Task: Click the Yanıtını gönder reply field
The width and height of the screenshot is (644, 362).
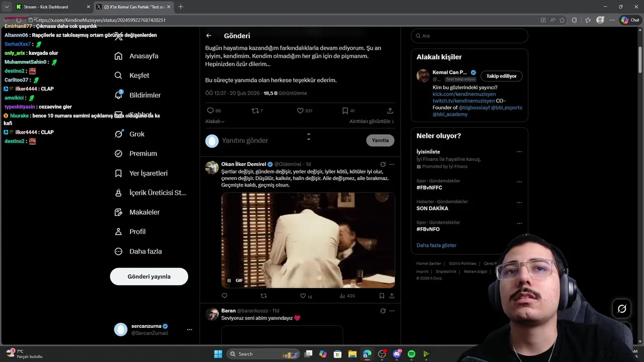Action: pyautogui.click(x=292, y=140)
